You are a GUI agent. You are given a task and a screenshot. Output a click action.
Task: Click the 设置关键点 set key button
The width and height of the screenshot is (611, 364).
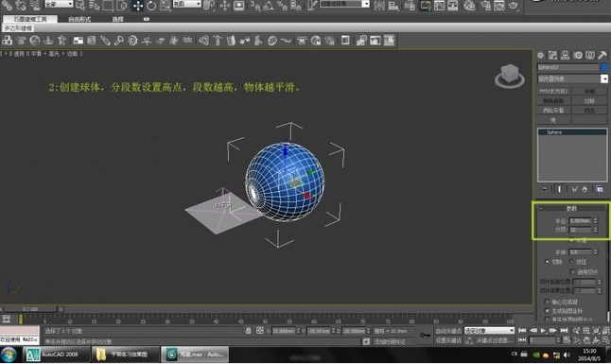(x=448, y=340)
